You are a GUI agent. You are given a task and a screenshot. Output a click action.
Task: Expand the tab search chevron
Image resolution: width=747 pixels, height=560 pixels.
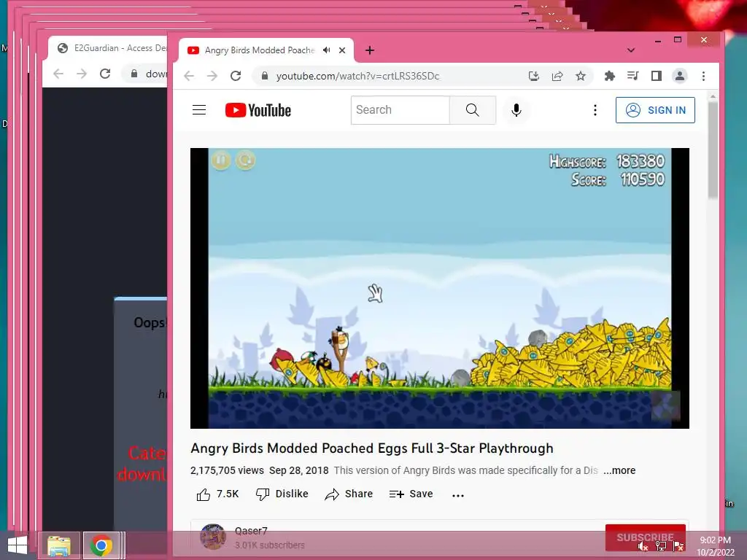[631, 50]
